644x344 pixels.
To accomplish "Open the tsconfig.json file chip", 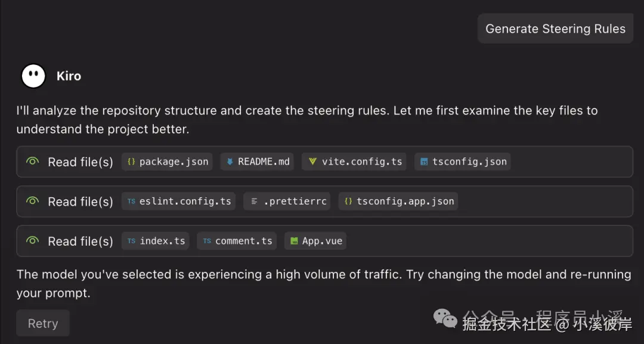I will tap(463, 162).
